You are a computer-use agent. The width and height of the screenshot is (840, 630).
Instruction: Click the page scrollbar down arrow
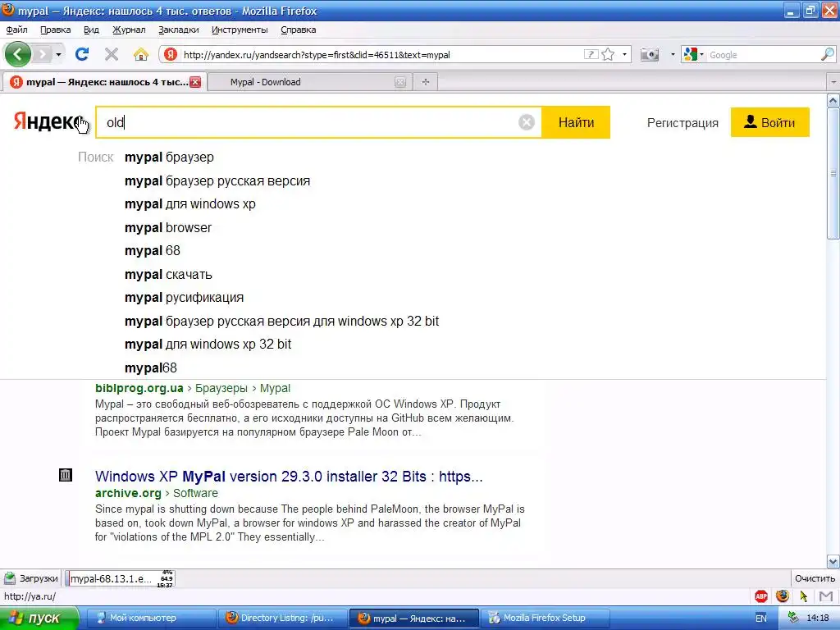(x=833, y=561)
